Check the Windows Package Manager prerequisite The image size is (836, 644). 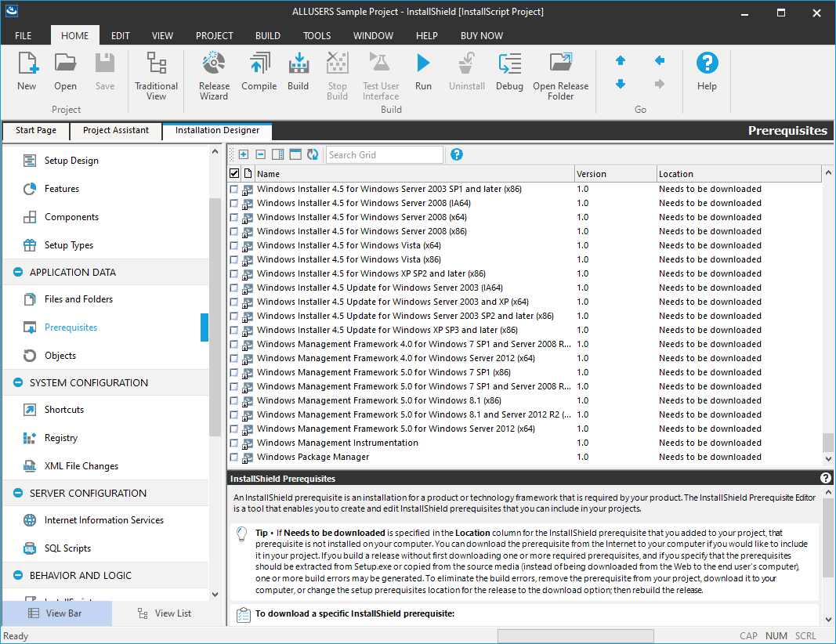[233, 457]
